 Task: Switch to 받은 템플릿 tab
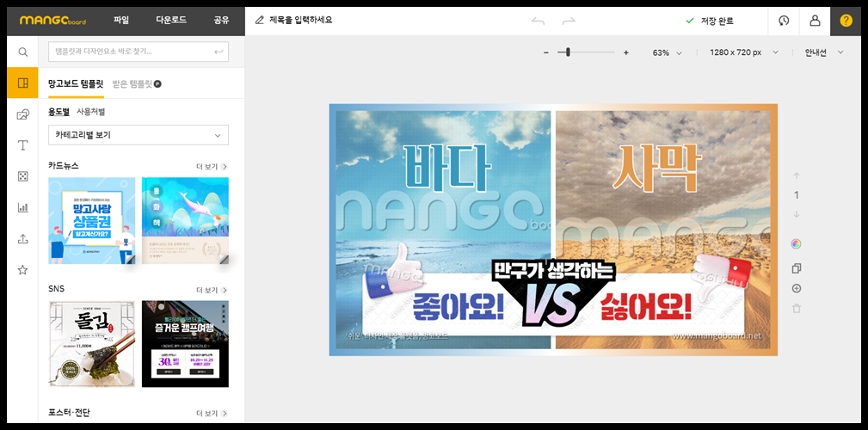point(132,84)
